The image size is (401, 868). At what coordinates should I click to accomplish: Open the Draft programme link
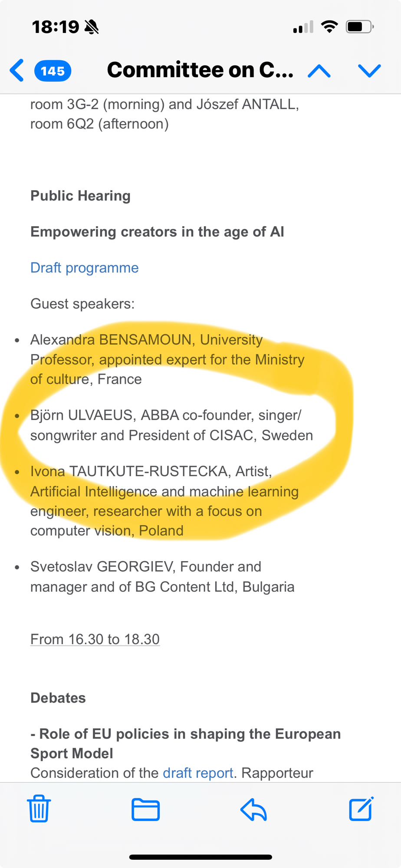(85, 268)
